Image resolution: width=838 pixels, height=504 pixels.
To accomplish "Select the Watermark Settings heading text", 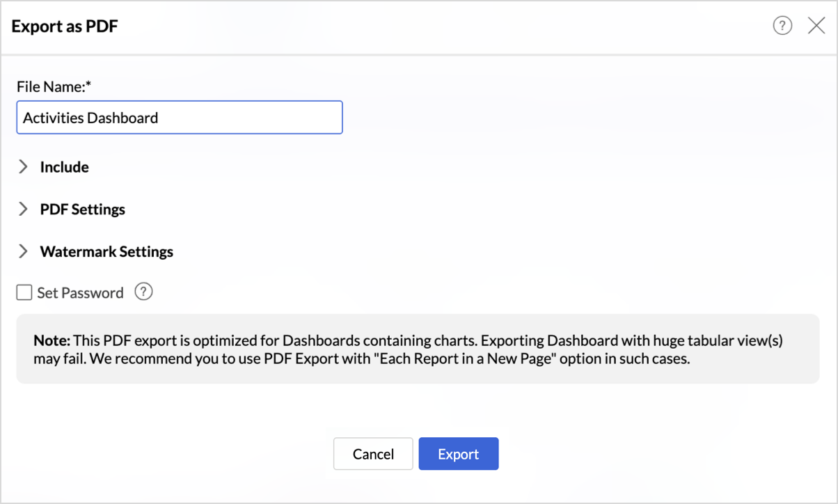I will [x=106, y=252].
